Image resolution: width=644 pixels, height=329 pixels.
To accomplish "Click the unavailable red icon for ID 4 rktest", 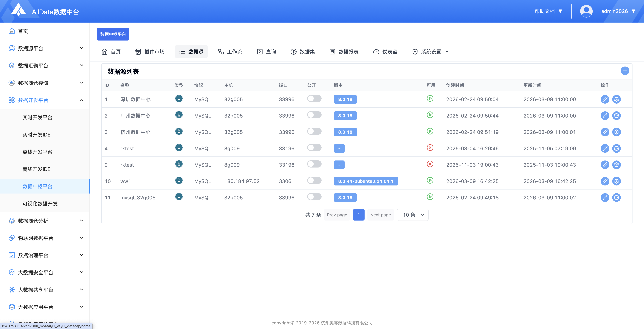I will (x=430, y=148).
